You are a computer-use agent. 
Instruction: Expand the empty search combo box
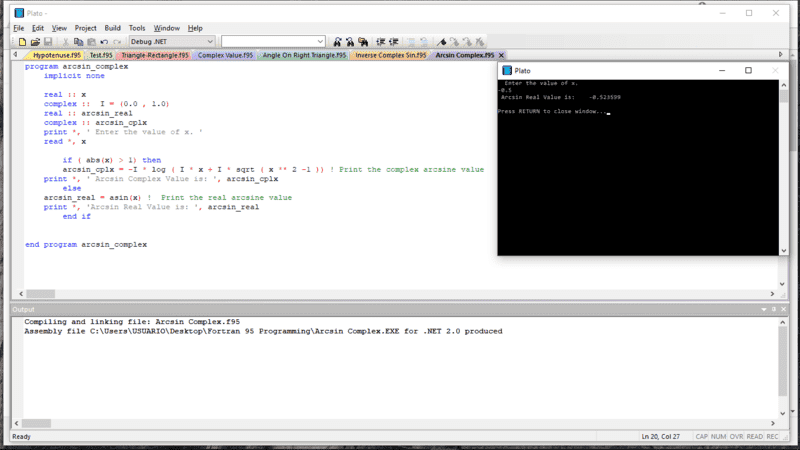[320, 42]
